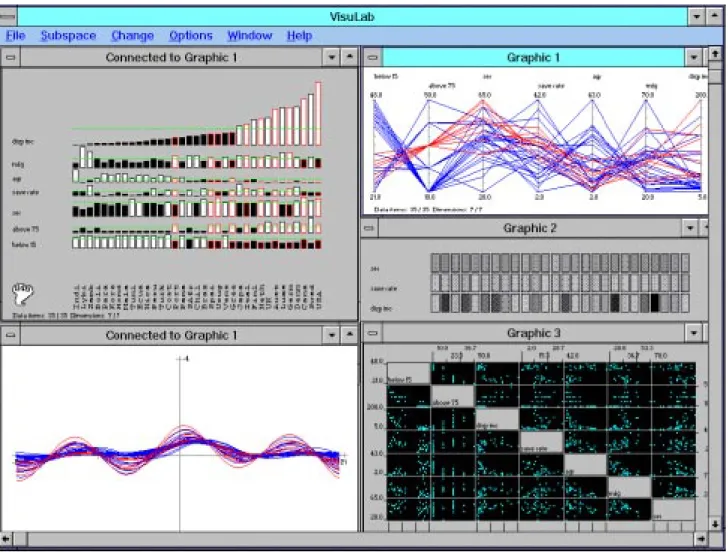Maximize the curves plot Connected to Graphic 1 window
Screen dimensions: 728x552
(350, 335)
